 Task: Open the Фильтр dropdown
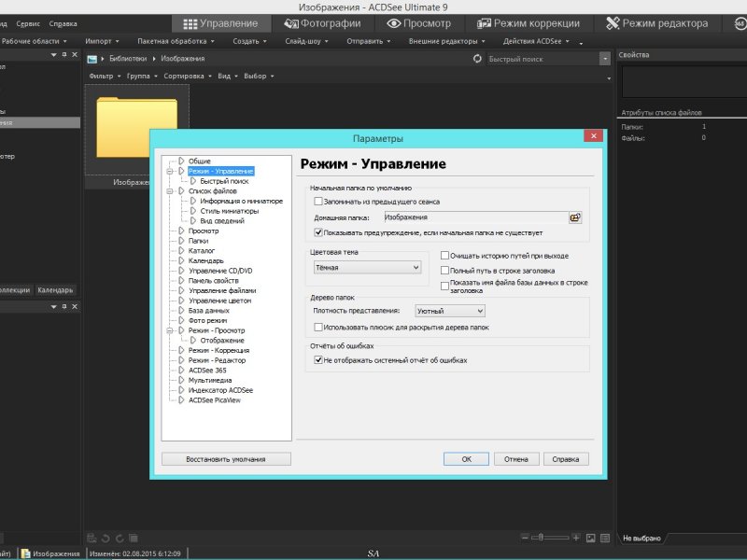tap(105, 77)
